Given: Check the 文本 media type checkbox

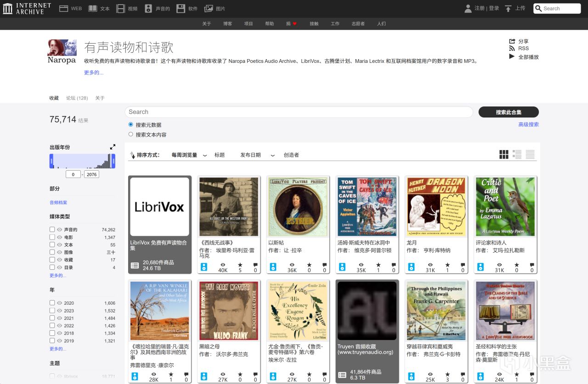Looking at the screenshot, I should click(x=52, y=245).
